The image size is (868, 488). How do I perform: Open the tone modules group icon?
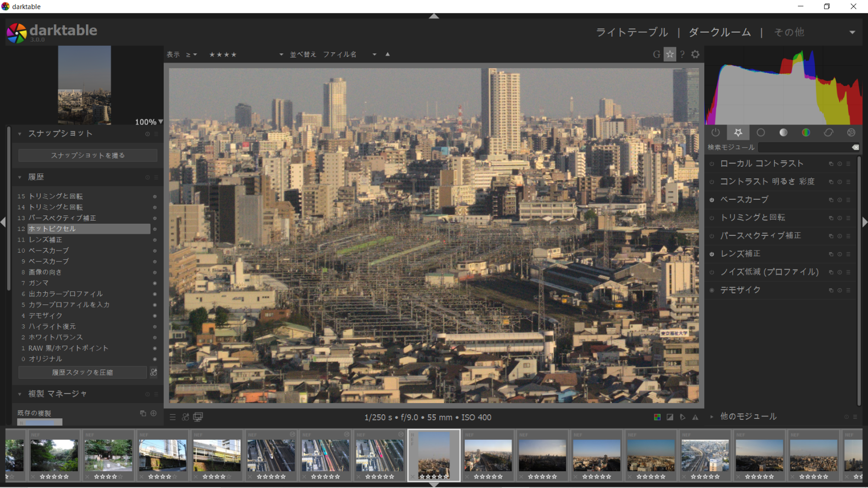tap(783, 133)
